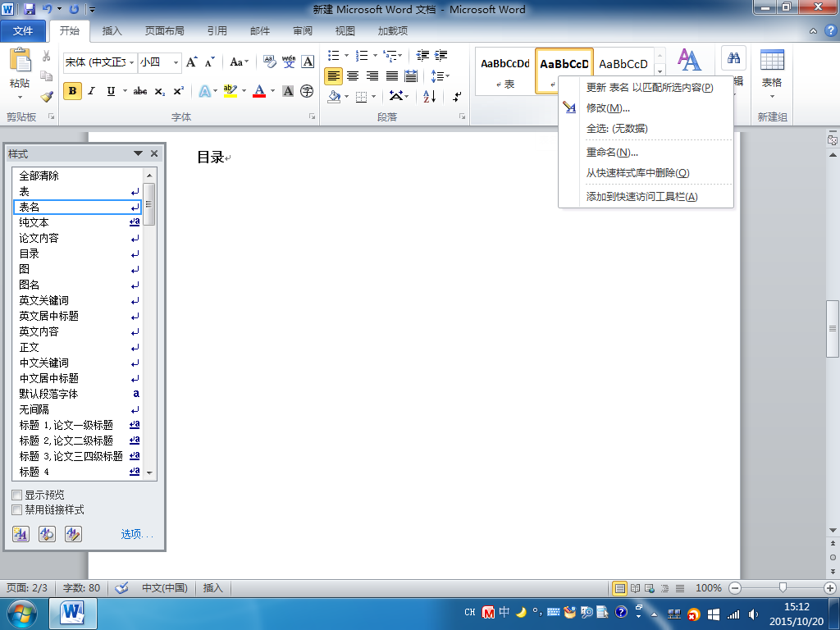Switch to Outline view in status bar
840x630 pixels.
(664, 588)
